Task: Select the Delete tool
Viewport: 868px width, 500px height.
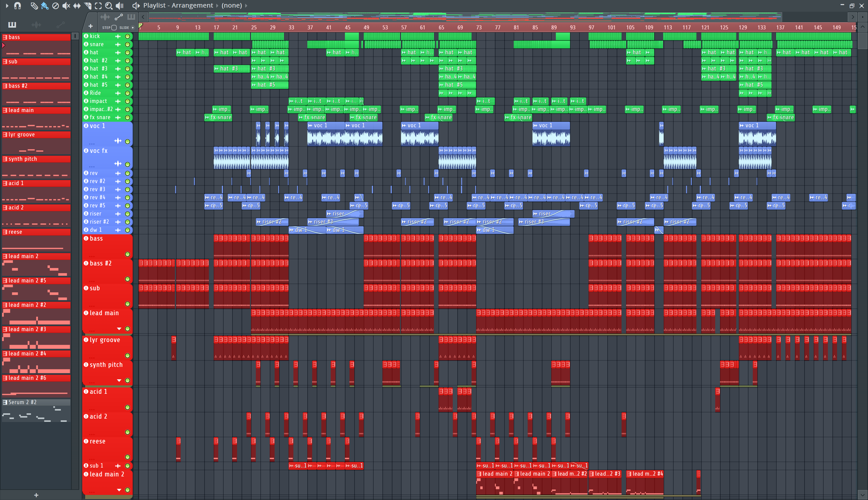Action: coord(55,6)
